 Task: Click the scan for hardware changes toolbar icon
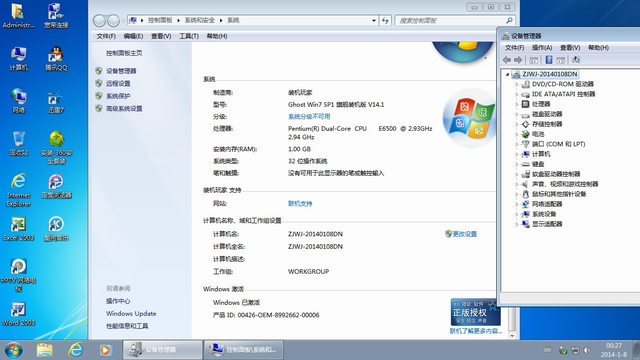(576, 60)
